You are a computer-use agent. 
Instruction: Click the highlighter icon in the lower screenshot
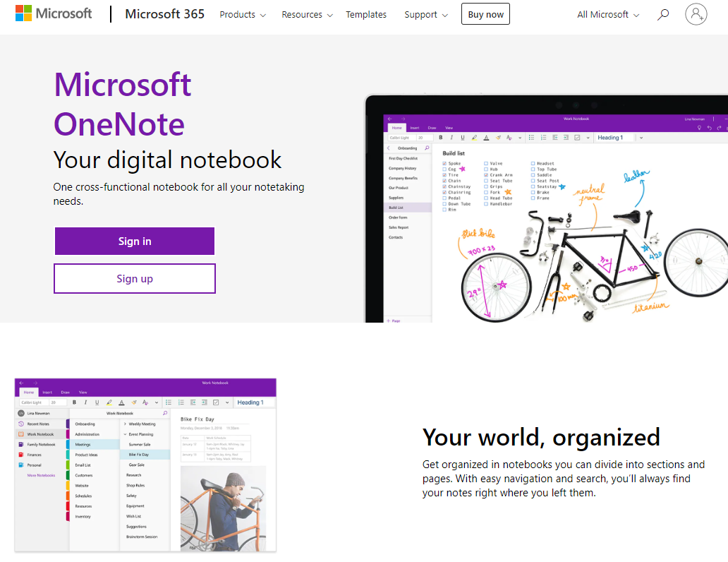[x=109, y=402]
